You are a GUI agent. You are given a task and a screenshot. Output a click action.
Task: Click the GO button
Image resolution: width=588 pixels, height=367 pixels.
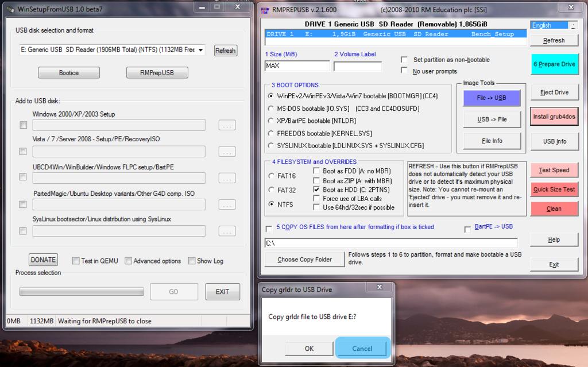point(173,292)
